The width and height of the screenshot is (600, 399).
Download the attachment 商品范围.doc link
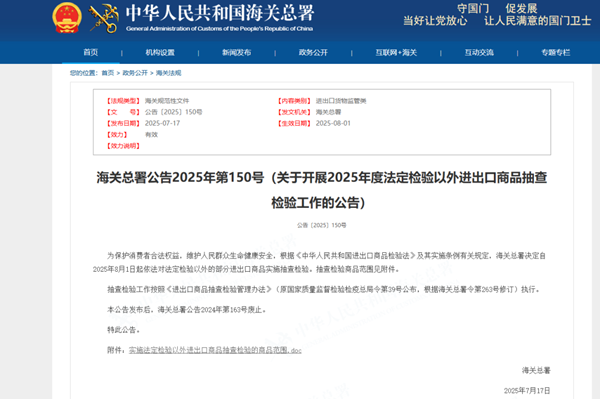[x=215, y=350]
